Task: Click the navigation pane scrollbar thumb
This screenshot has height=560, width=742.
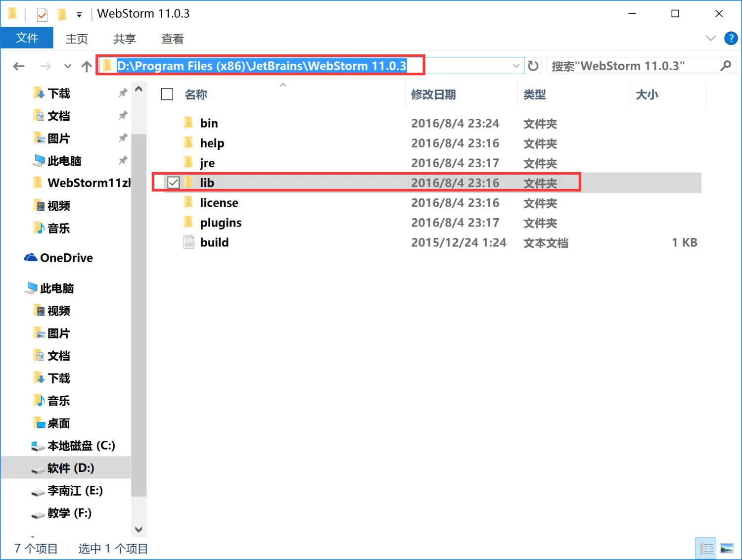Action: (x=139, y=314)
